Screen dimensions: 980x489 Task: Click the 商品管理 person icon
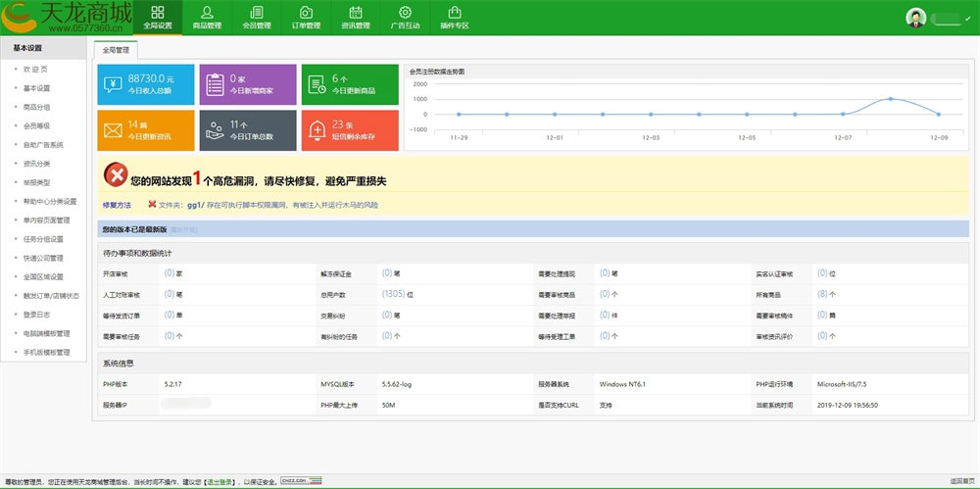[x=207, y=13]
